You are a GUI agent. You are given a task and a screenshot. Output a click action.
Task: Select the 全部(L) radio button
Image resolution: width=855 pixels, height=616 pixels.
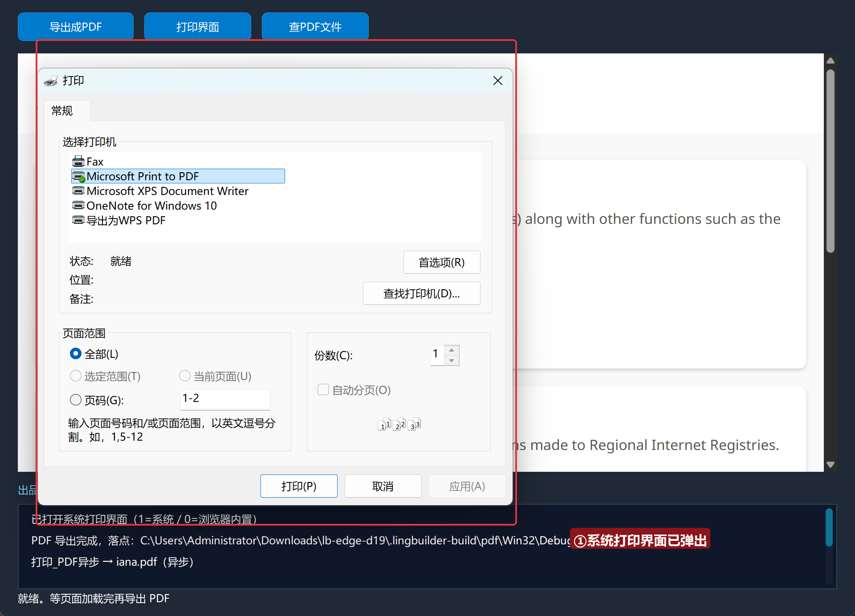76,354
